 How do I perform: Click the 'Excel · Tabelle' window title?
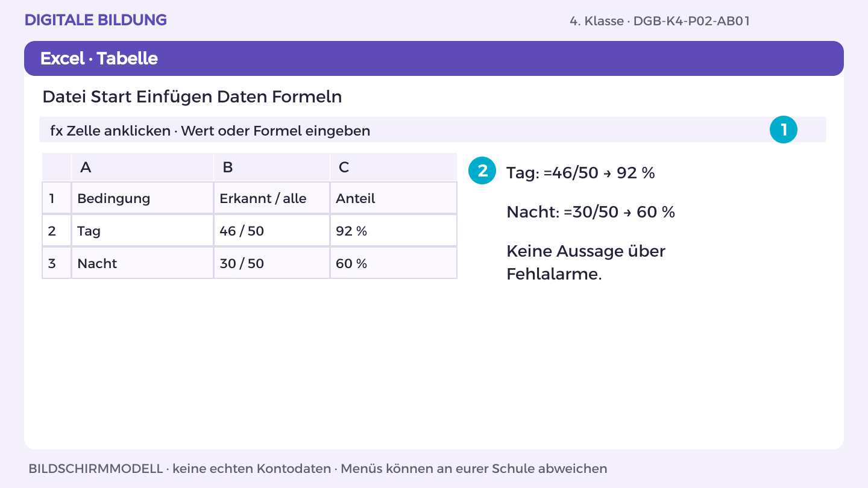(x=99, y=58)
